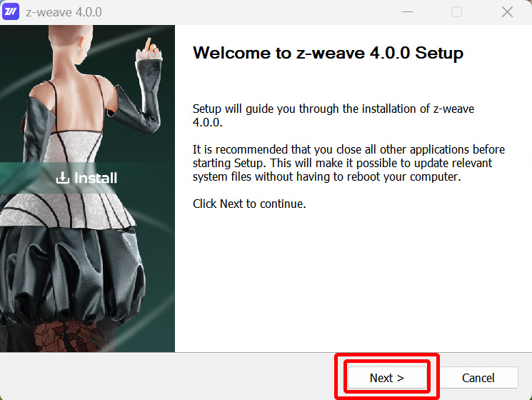Click the z-weave logo in title bar
Viewport: 532px width, 400px height.
11,12
